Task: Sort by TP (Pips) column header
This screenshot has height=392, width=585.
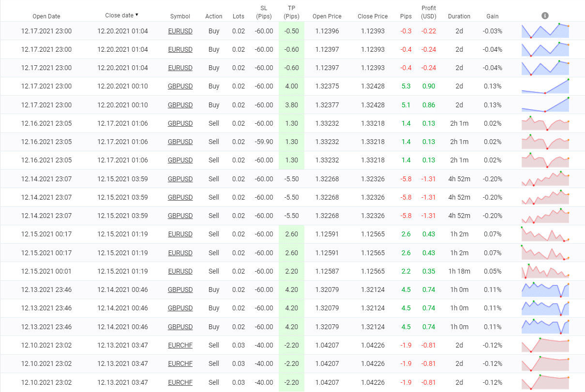Action: tap(291, 12)
